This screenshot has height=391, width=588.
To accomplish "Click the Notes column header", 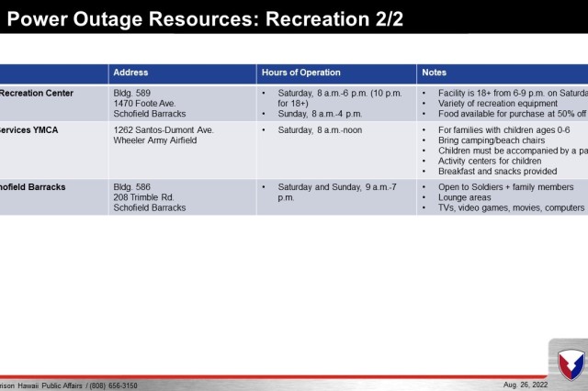I will pyautogui.click(x=434, y=73).
